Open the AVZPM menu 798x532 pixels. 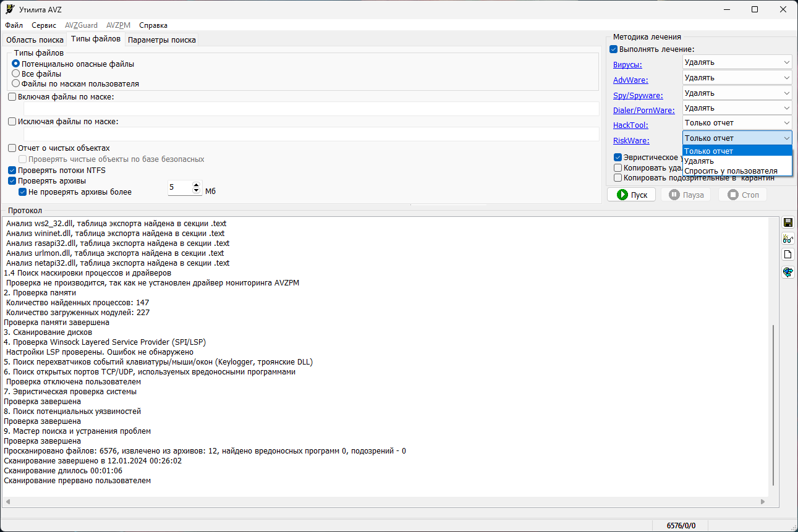pos(118,25)
